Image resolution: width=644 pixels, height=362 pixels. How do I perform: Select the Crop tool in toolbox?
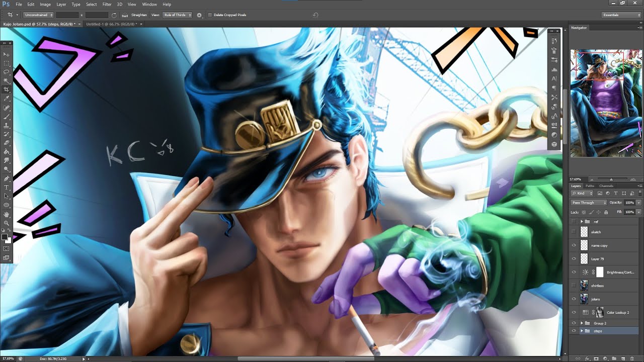(7, 89)
